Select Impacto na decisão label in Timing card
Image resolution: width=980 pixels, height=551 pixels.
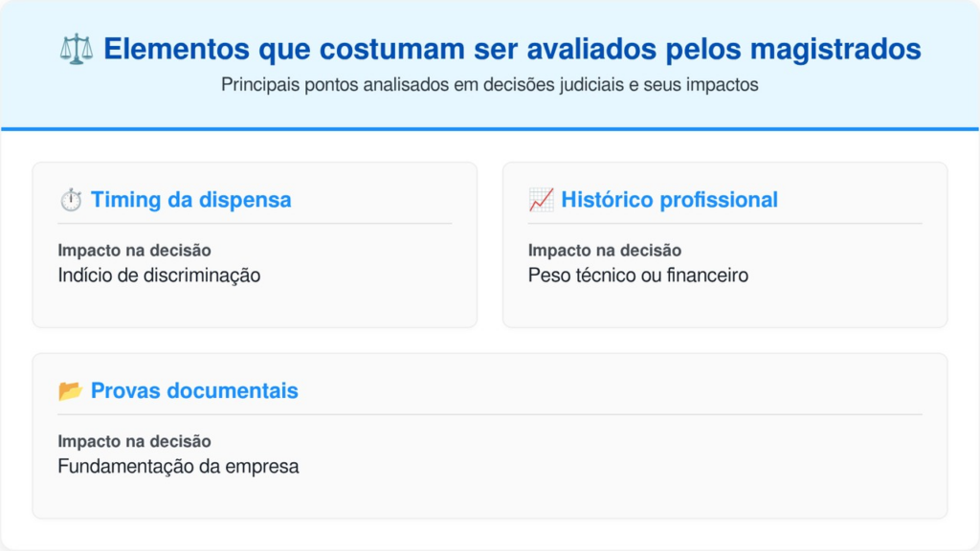coord(134,251)
